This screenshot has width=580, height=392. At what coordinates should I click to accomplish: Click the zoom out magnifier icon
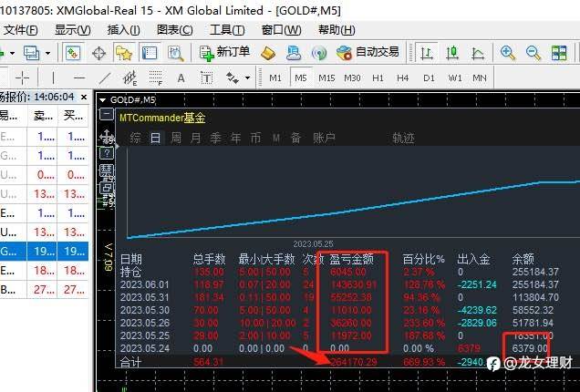tap(533, 53)
